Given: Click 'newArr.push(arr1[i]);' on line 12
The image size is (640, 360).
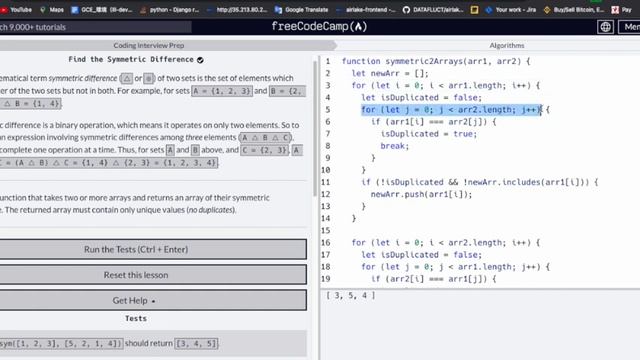Looking at the screenshot, I should [x=421, y=194].
